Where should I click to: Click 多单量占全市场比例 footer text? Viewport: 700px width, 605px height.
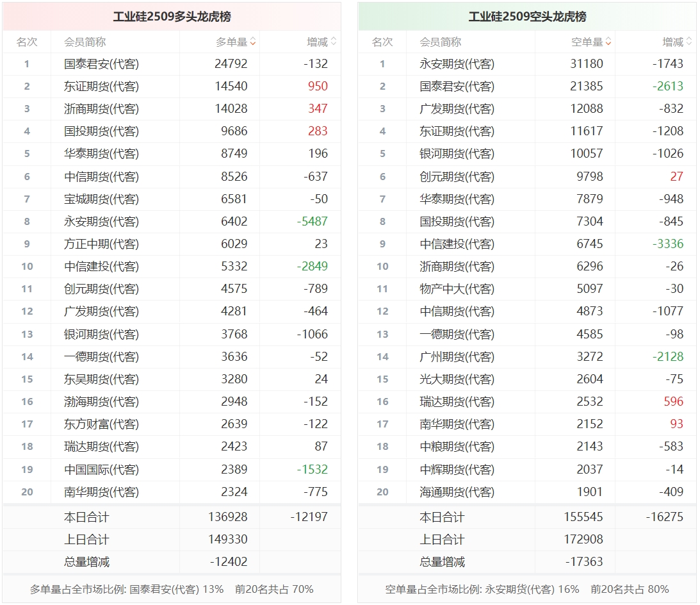point(172,590)
